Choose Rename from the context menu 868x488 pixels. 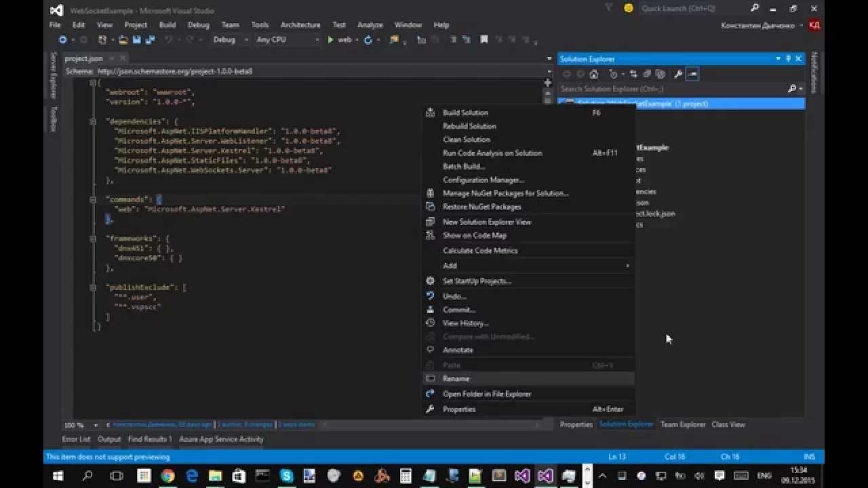[529, 379]
